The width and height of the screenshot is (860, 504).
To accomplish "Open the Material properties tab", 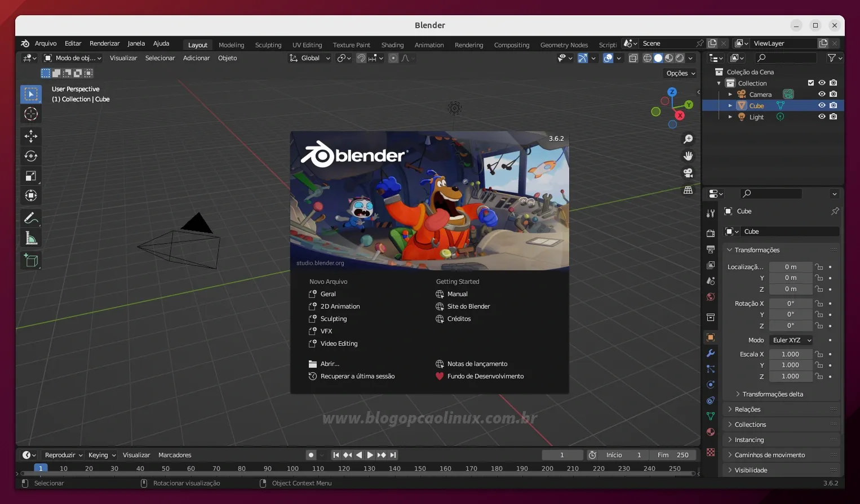I will (x=711, y=432).
